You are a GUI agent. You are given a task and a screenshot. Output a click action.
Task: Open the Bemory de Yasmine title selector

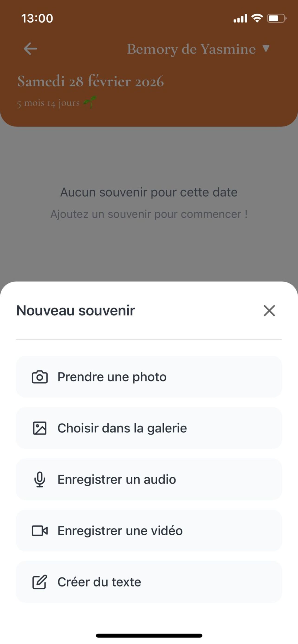tap(191, 49)
